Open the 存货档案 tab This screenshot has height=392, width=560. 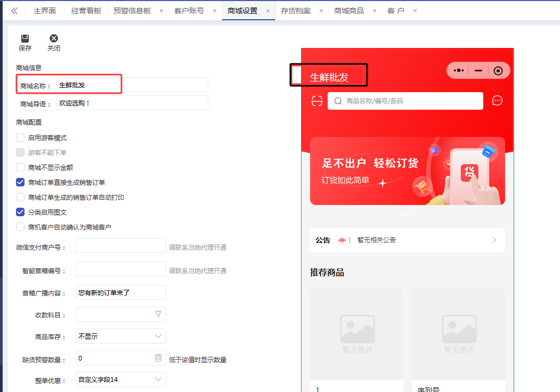pos(296,11)
